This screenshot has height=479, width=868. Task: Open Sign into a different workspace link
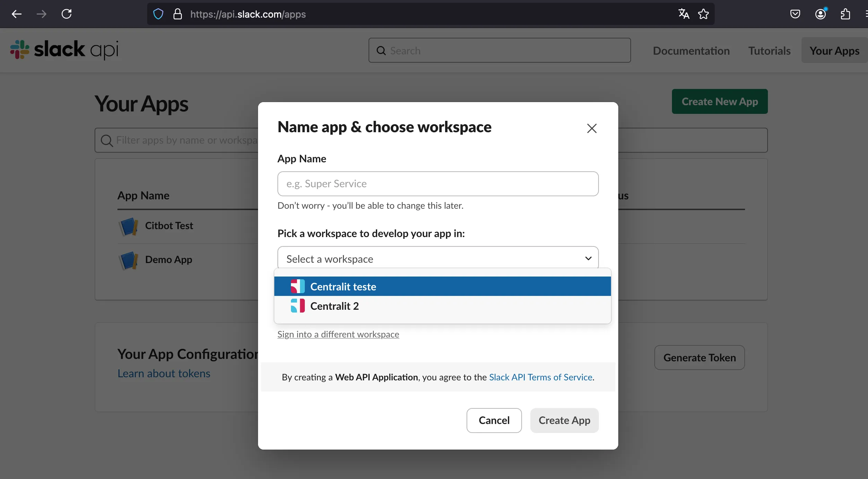click(338, 334)
